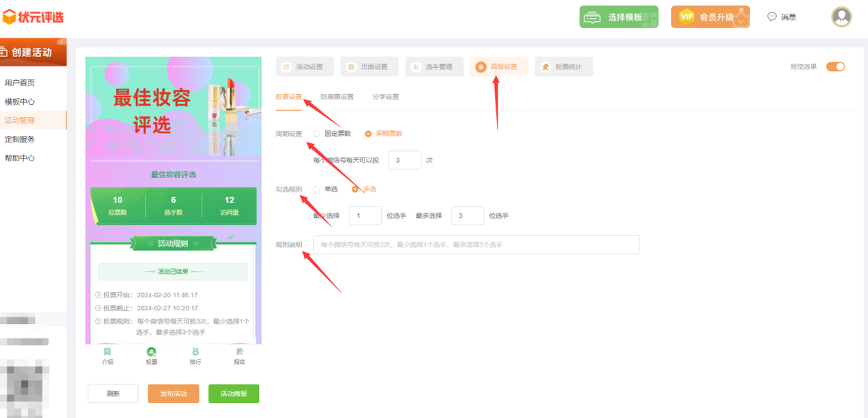Click the 规则说明 text input field
This screenshot has width=868, height=418.
click(476, 244)
